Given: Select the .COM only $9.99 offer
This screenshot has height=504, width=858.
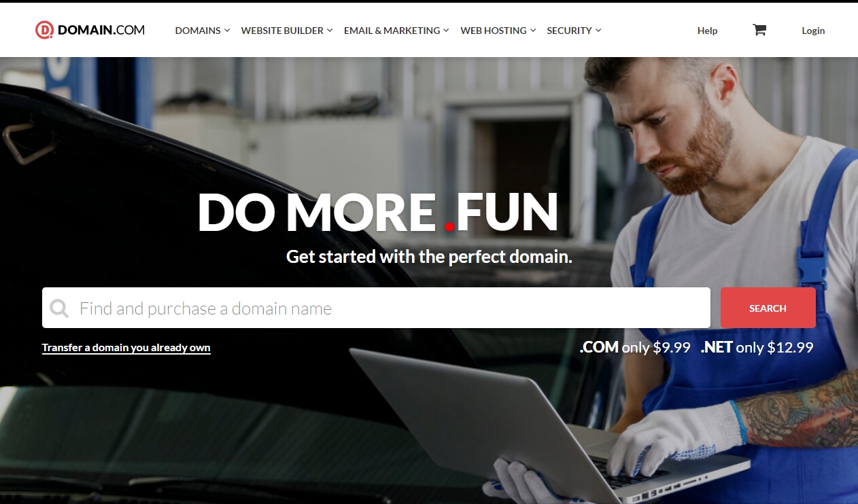Looking at the screenshot, I should [x=635, y=348].
